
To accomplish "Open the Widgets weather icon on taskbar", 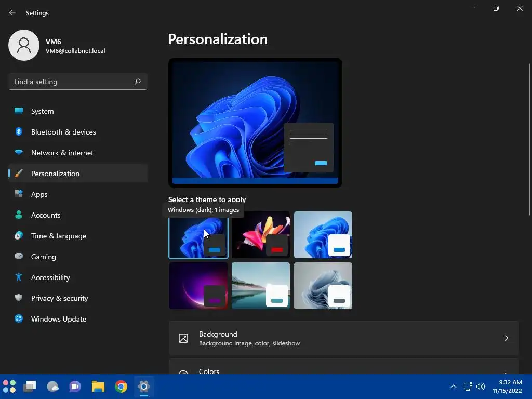I will coord(52,387).
